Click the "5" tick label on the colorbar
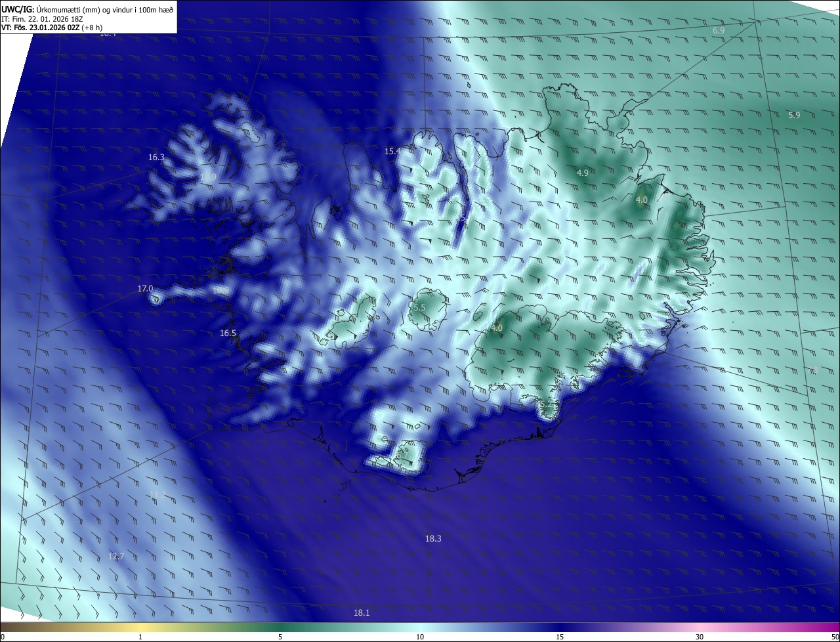Viewport: 840px width, 642px height. (280, 637)
